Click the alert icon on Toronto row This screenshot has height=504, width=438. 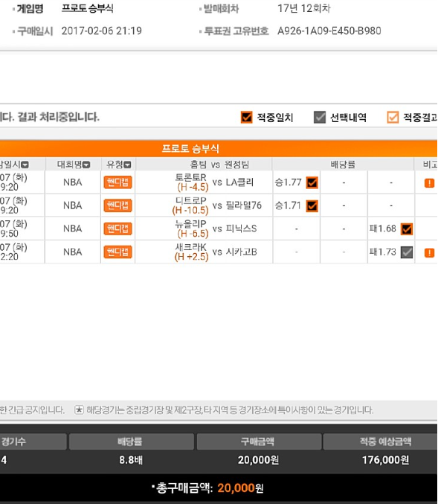point(429,183)
